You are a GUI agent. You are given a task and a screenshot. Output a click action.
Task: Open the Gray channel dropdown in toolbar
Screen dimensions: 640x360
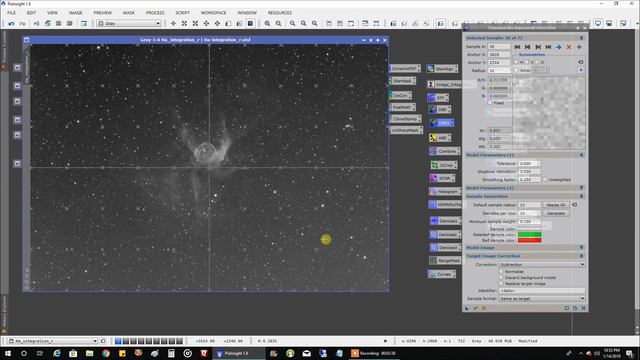click(x=129, y=24)
